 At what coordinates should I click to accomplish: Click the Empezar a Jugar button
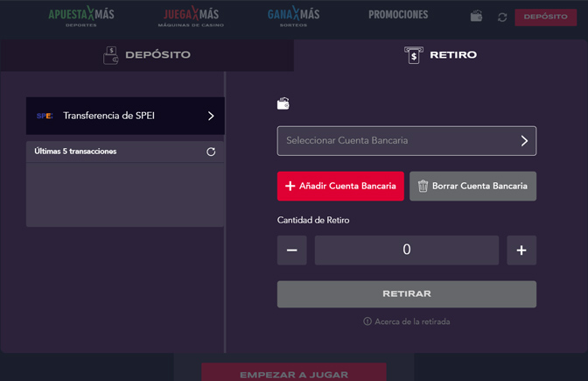coord(294,372)
